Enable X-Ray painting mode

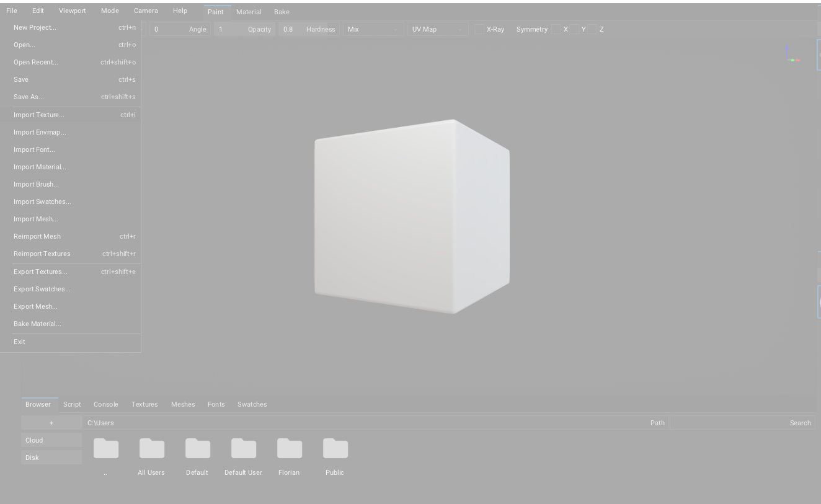pos(479,29)
